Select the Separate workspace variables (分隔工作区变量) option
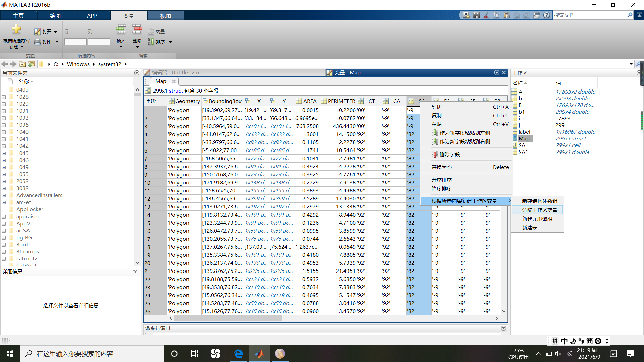This screenshot has width=644, height=362. point(539,210)
